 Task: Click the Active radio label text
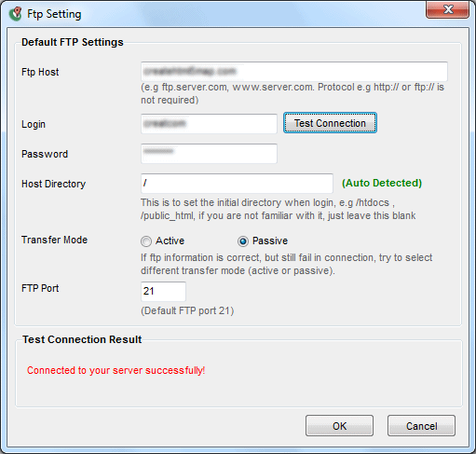point(170,241)
